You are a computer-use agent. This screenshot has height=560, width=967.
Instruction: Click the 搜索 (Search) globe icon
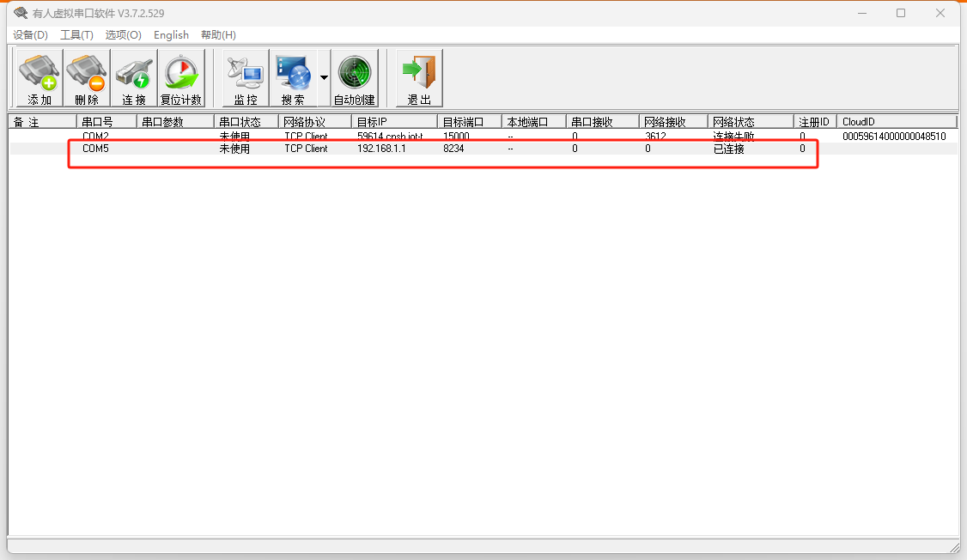pyautogui.click(x=293, y=78)
